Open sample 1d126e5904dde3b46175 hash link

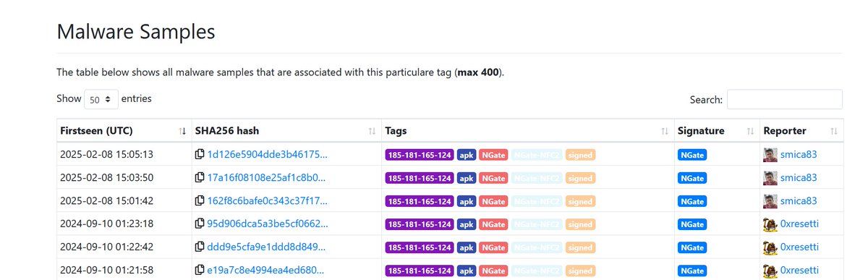click(x=267, y=155)
